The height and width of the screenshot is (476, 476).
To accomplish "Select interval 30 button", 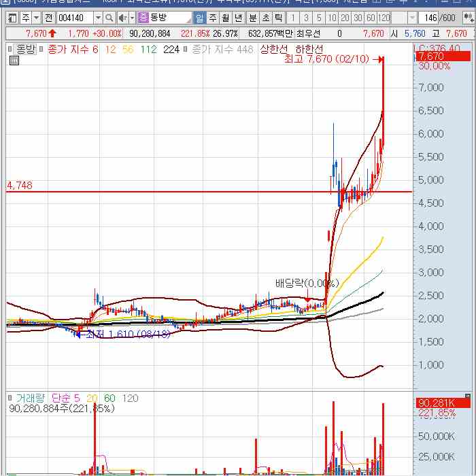I will tap(358, 18).
